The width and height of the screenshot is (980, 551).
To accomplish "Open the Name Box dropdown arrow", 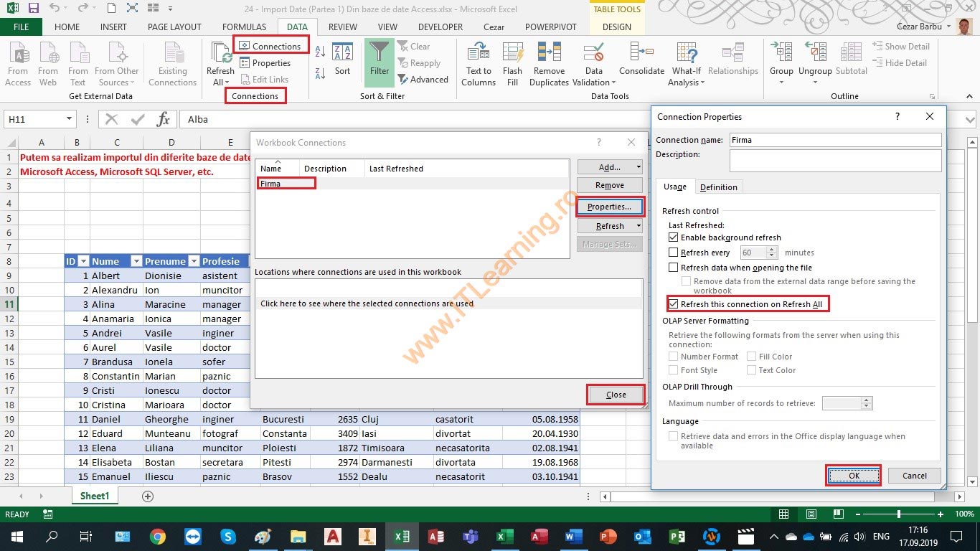I will pos(69,119).
